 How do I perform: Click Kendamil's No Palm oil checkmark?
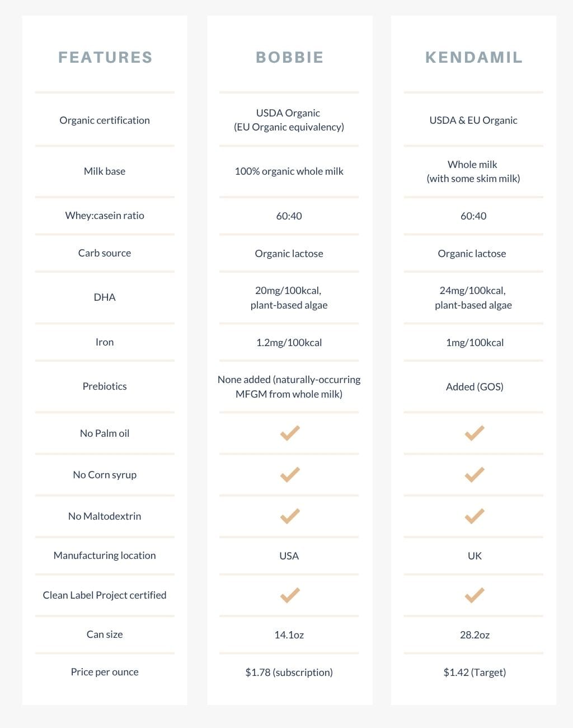(x=475, y=433)
